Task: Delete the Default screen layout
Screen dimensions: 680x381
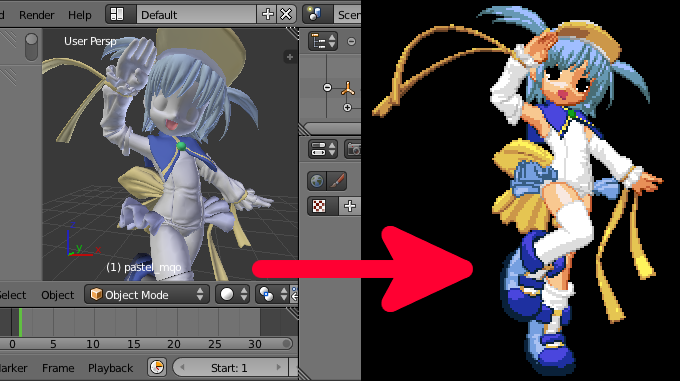Action: (x=286, y=15)
